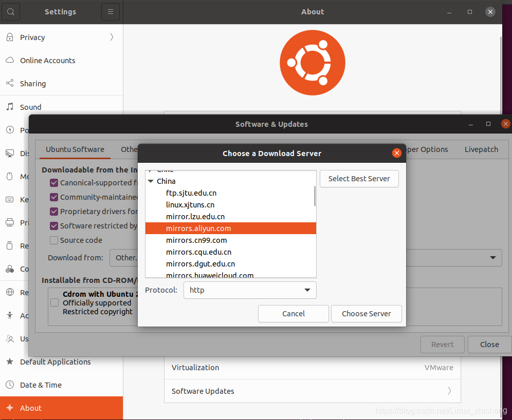Click Close in Software & Updates

pos(489,345)
